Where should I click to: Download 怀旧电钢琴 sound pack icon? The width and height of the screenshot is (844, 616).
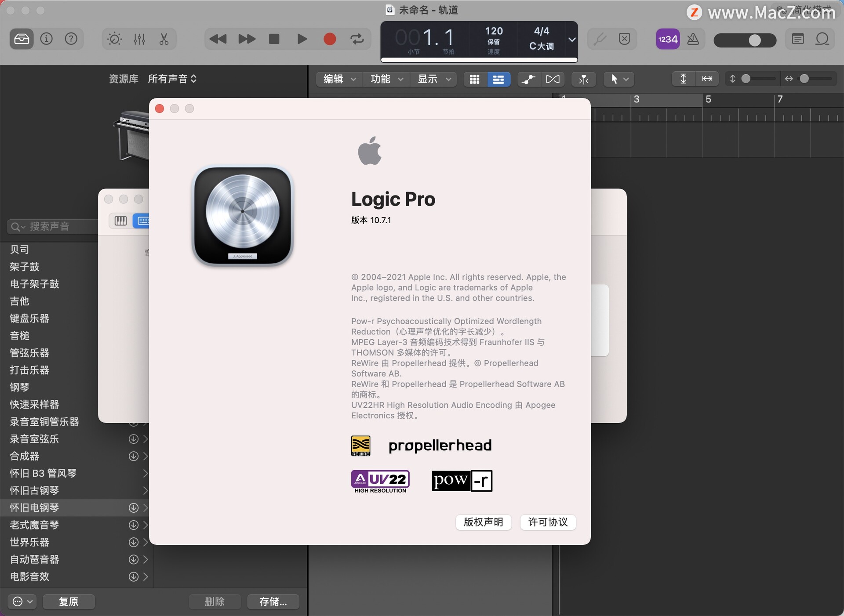coord(134,508)
